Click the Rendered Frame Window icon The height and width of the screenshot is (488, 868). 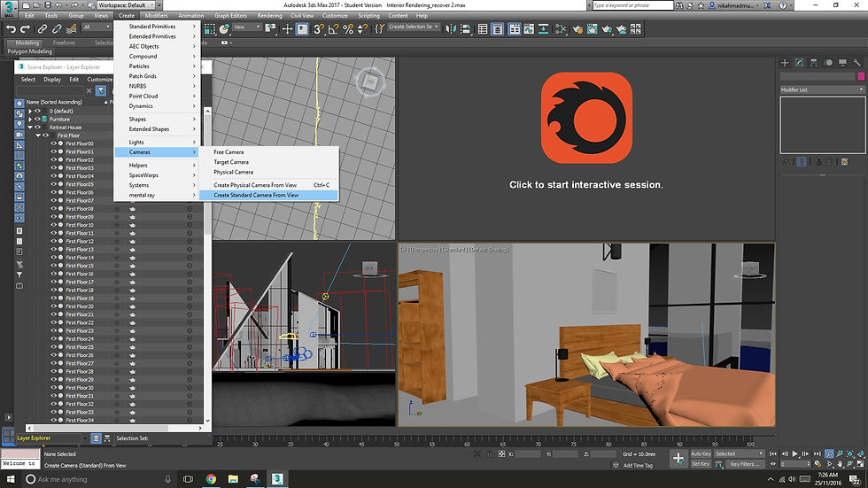[592, 28]
